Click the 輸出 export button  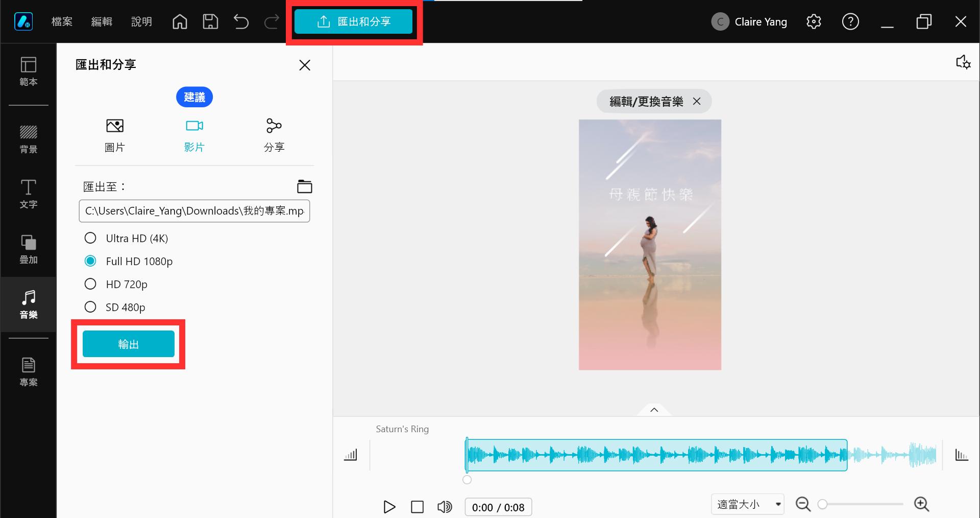pyautogui.click(x=128, y=344)
